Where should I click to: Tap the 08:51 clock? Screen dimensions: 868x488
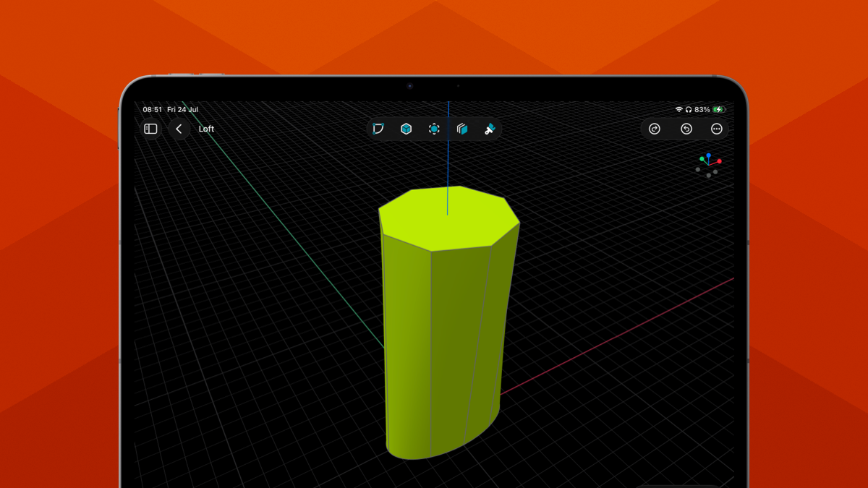(152, 110)
